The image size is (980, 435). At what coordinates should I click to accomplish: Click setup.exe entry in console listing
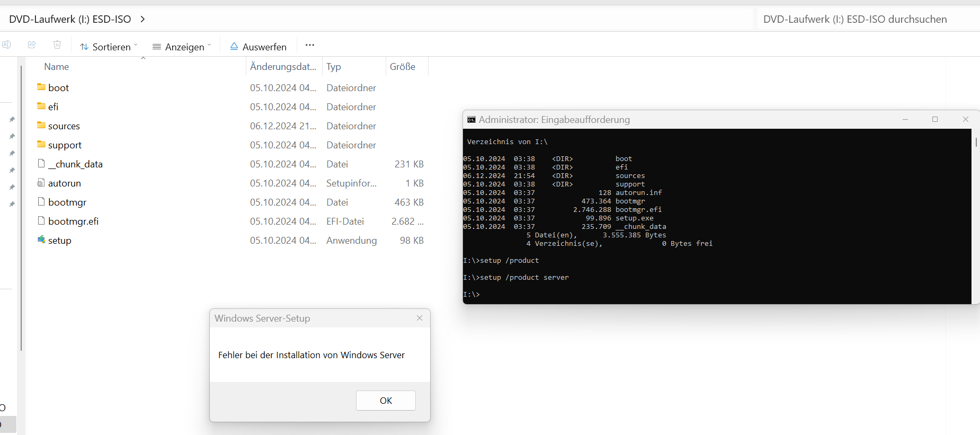[x=635, y=218]
